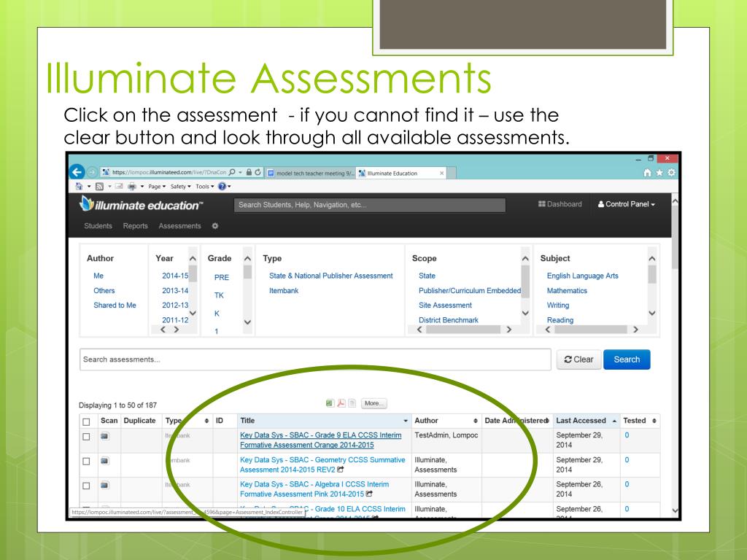Check the box for Geometry CCSS Summative row

(x=86, y=462)
